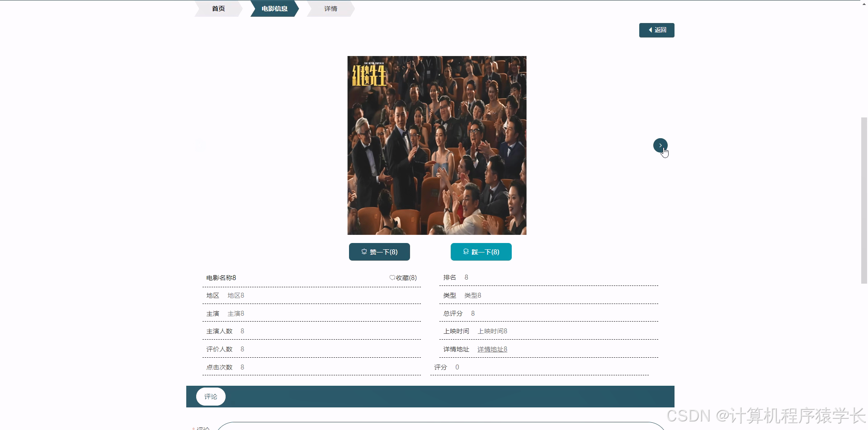Click the 点击次数 label
The width and height of the screenshot is (868, 430).
click(219, 367)
